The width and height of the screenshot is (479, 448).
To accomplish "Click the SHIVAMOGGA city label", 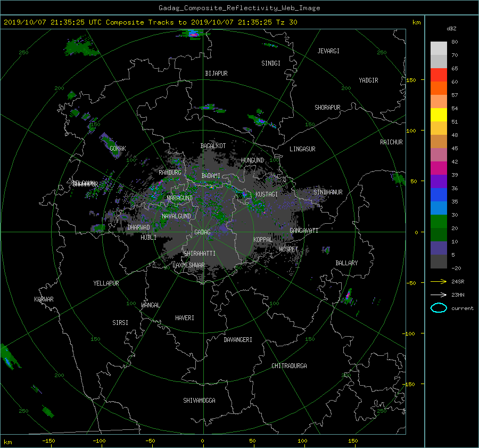I will click(x=199, y=401).
